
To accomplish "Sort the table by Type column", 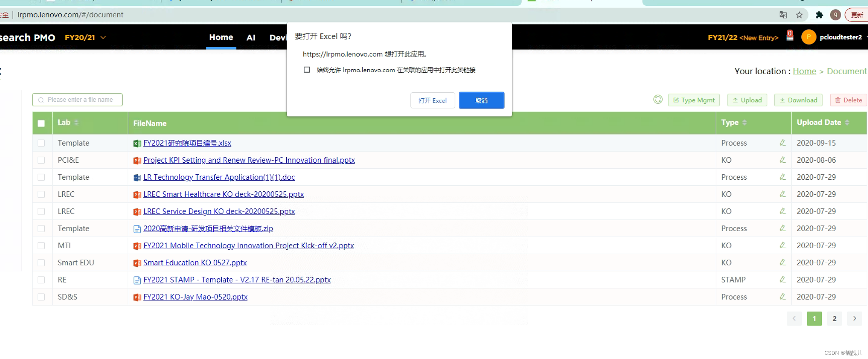I will [744, 123].
